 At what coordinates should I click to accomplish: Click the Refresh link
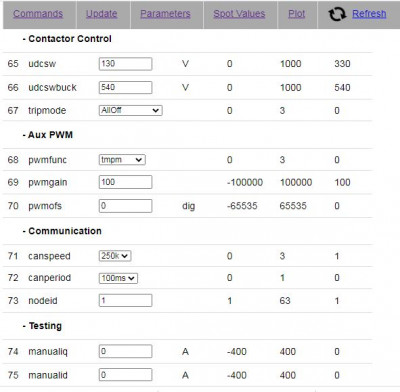pyautogui.click(x=369, y=14)
